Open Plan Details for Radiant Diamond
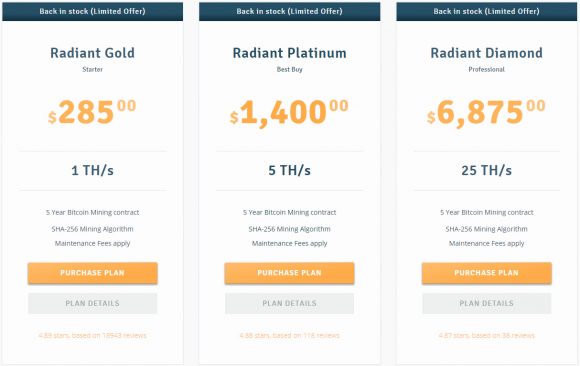 (x=486, y=303)
